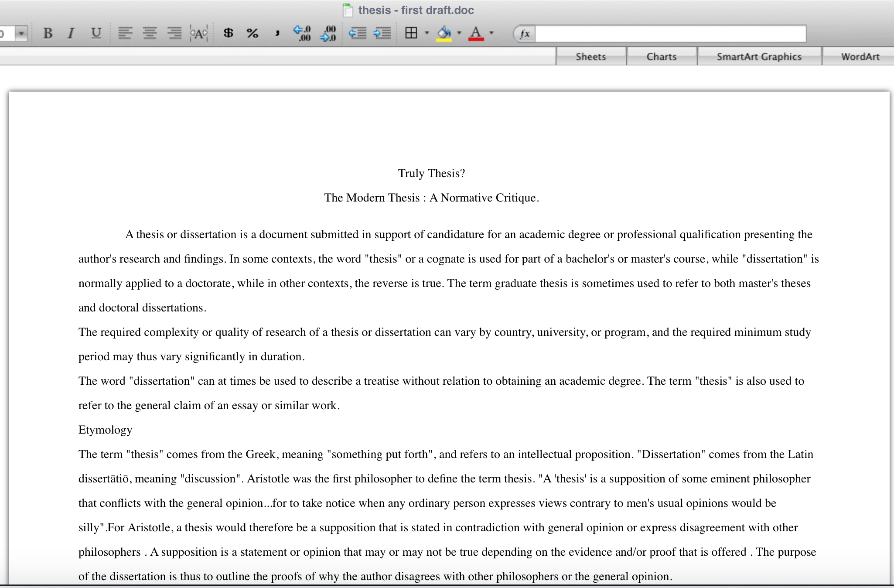
Task: Apply currency format
Action: tap(228, 33)
